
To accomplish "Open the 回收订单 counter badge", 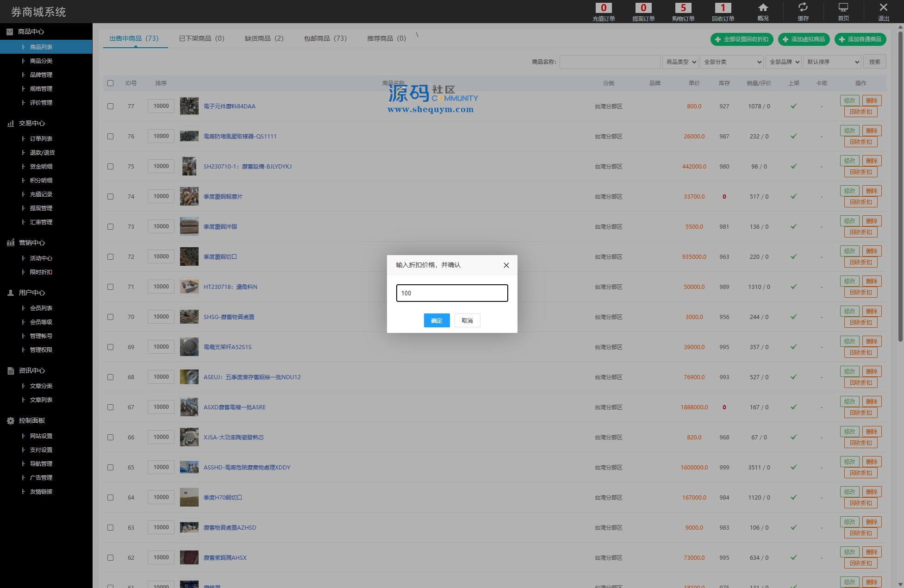I will tap(723, 8).
